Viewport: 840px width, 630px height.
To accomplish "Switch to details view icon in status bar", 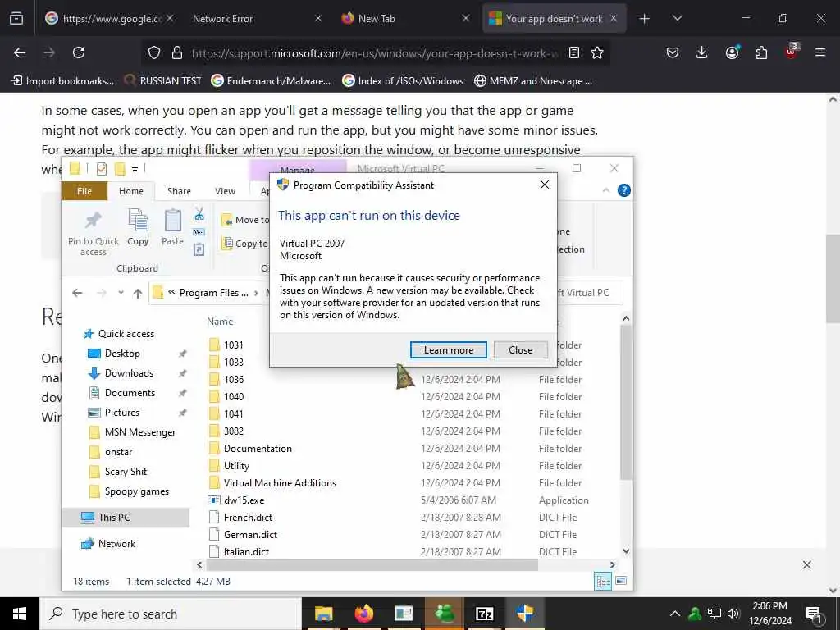I will (603, 581).
